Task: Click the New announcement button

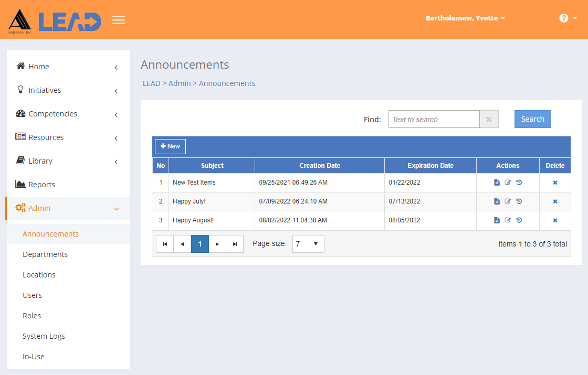Action: 170,146
